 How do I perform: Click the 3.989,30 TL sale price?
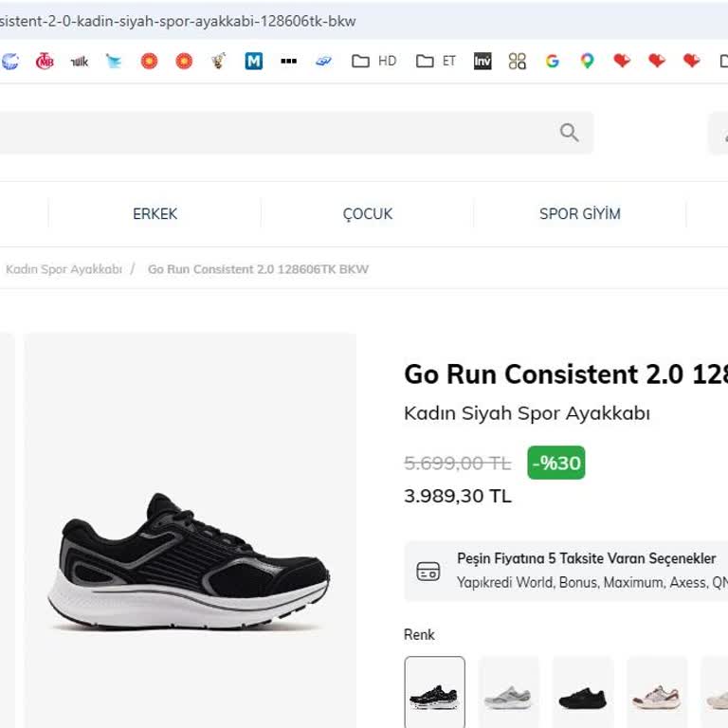pyautogui.click(x=458, y=496)
